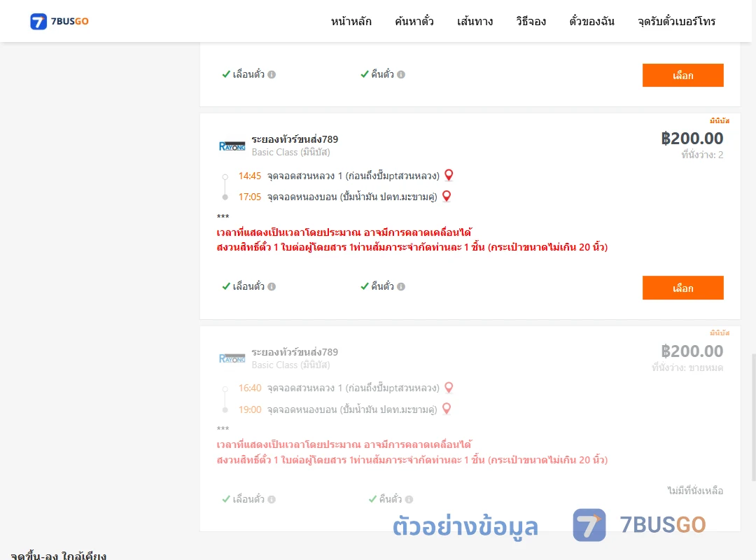Open map pin for 14:45 จุดจอดสวนหลวง 1

point(449,175)
